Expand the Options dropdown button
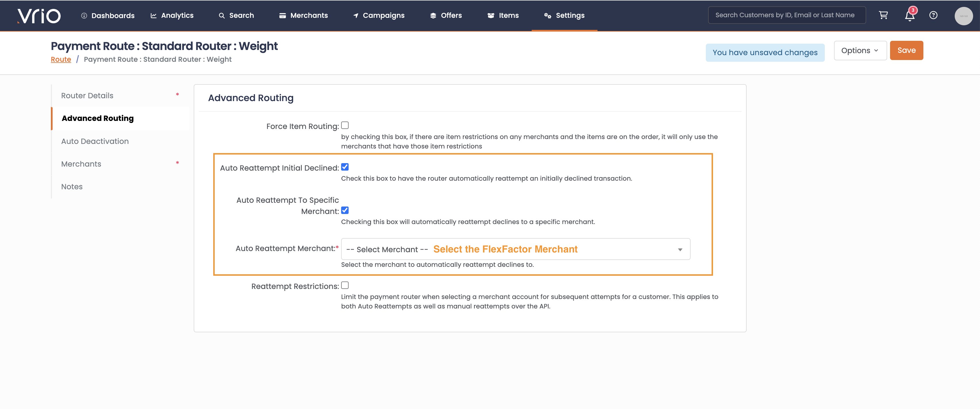 click(x=860, y=51)
